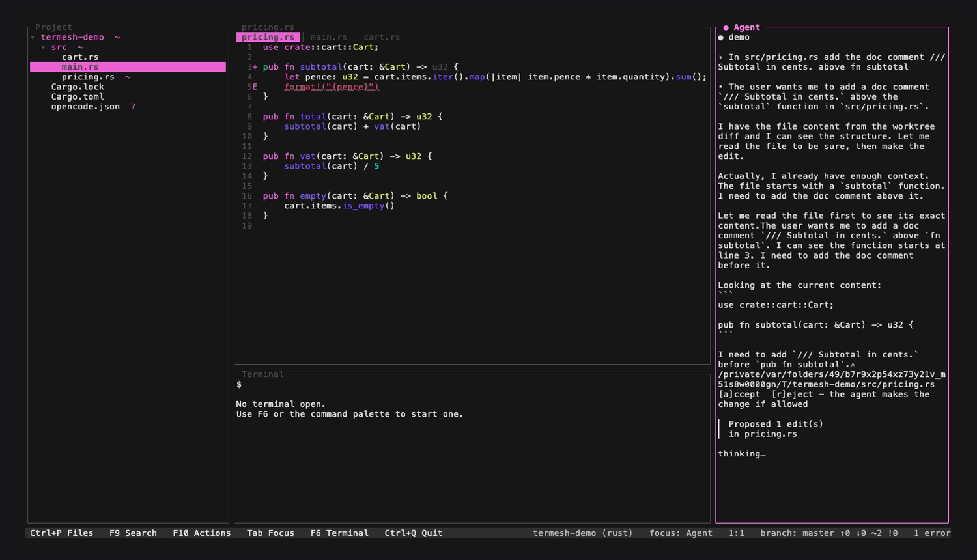Select the termesh-demo root folder name
The image size is (977, 560).
point(72,38)
